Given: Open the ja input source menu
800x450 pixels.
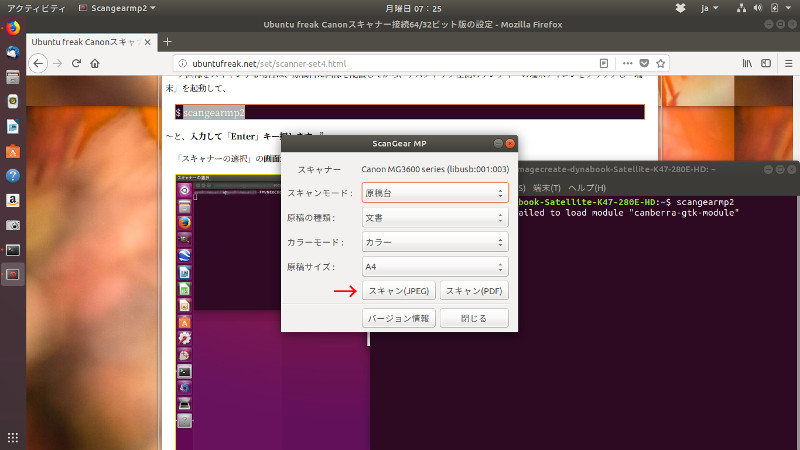Looking at the screenshot, I should tap(709, 8).
